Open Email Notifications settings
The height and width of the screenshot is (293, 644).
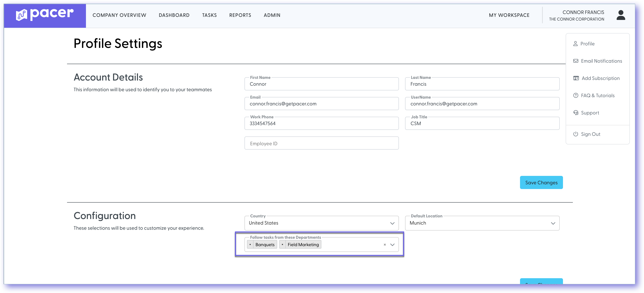click(601, 61)
